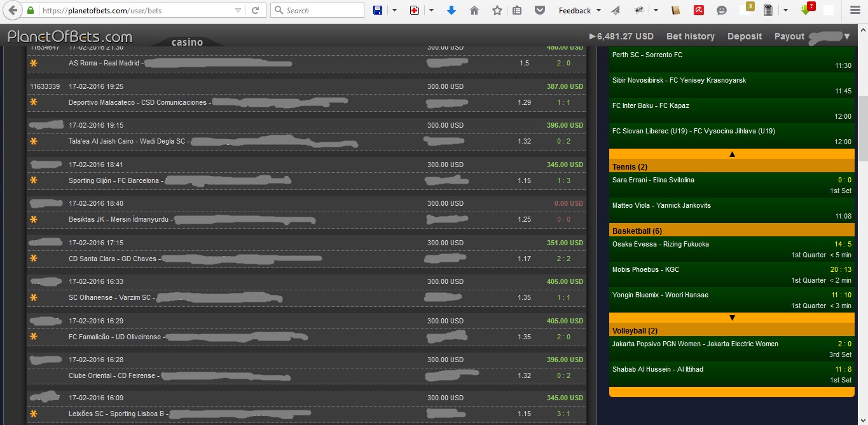Viewport: 868px width, 425px height.
Task: Open the Tennis (2) section header
Action: tap(732, 166)
